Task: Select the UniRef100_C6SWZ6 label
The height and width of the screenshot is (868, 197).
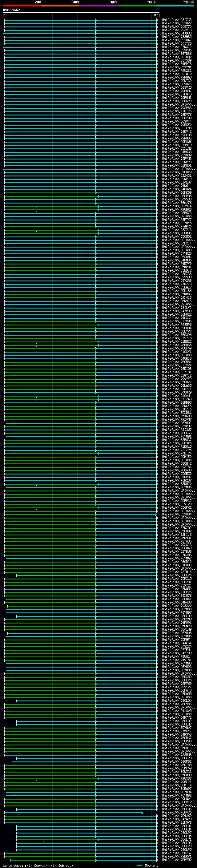Action: (177, 84)
